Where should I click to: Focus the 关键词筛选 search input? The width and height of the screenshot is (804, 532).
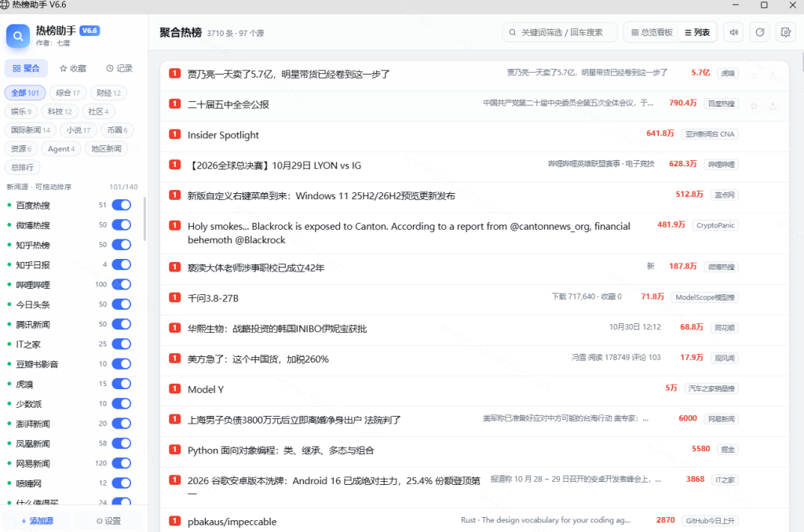click(560, 32)
